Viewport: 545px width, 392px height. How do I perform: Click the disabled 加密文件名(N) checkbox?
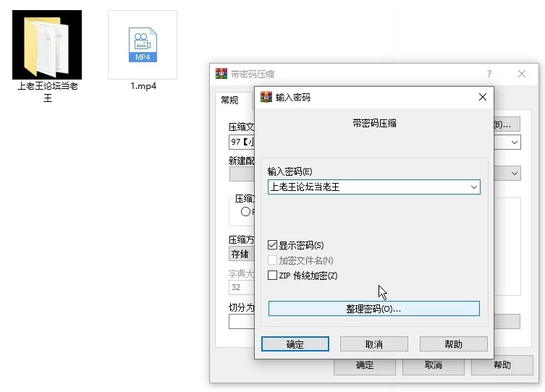pos(272,260)
